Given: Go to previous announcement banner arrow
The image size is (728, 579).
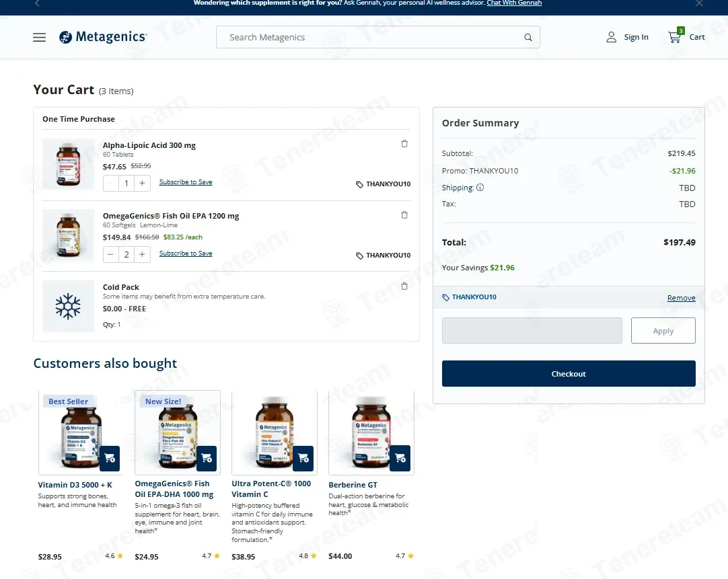Looking at the screenshot, I should pos(37,3).
